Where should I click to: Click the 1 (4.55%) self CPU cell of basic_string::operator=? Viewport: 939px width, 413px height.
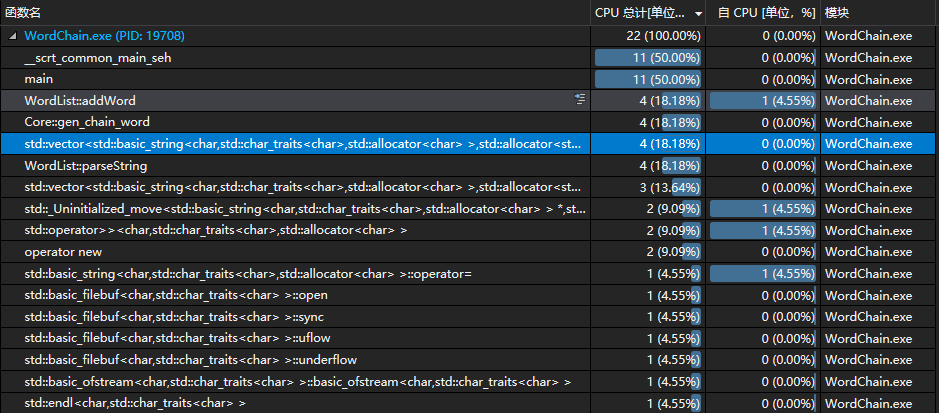762,274
